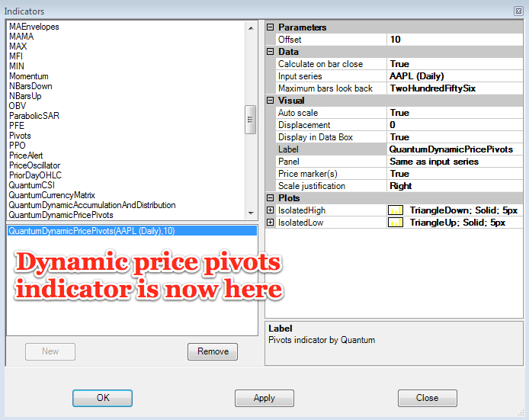
Task: Expand the IsolatedLow plot settings
Action: (x=271, y=223)
